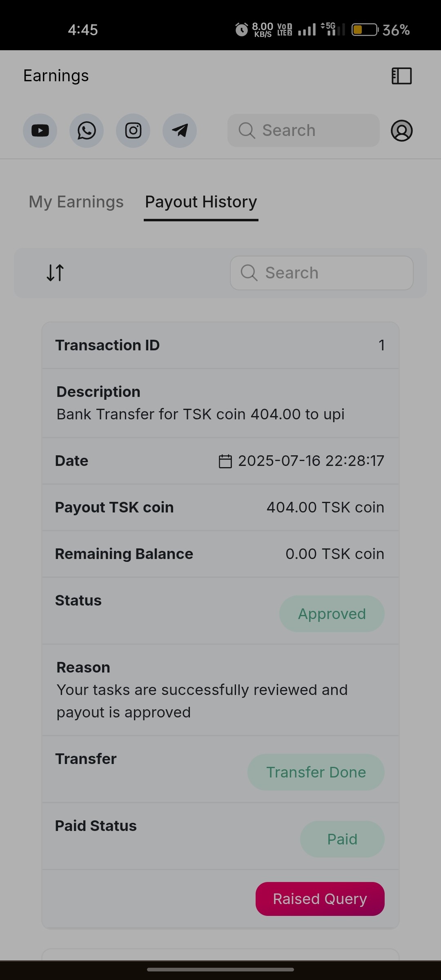Open the YouTube channel icon
Viewport: 441px width, 980px height.
[40, 131]
